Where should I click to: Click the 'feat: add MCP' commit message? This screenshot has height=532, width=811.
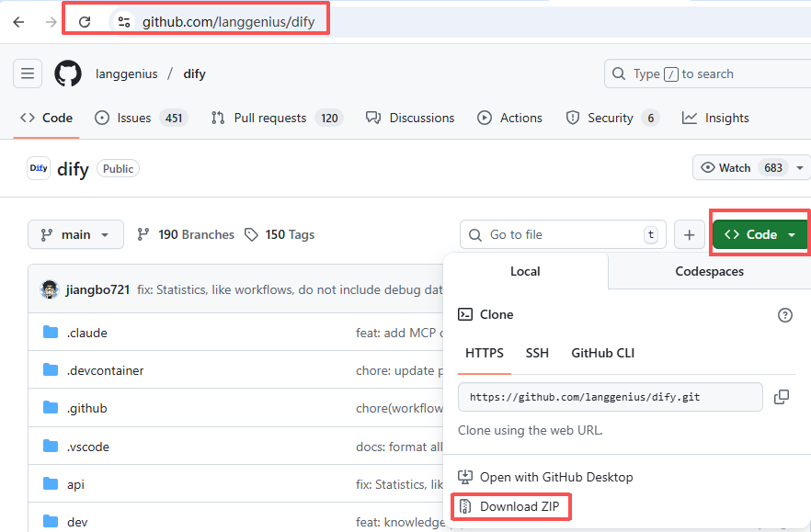[x=399, y=333]
